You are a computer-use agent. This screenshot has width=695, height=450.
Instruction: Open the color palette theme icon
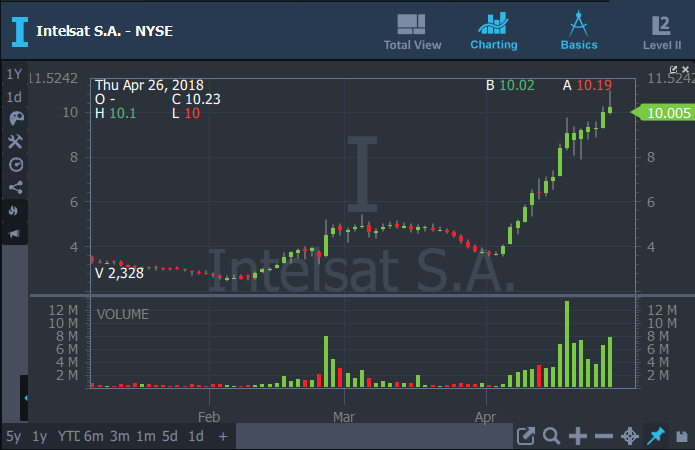[16, 118]
